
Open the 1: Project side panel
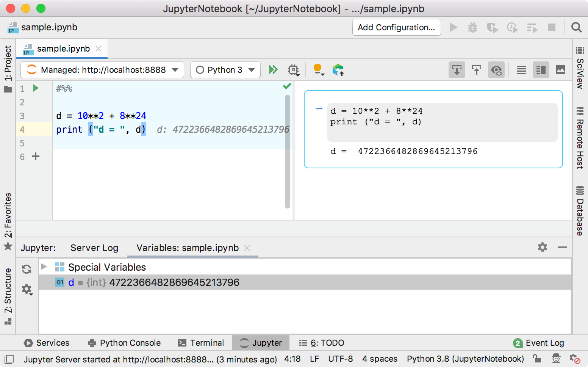8,69
